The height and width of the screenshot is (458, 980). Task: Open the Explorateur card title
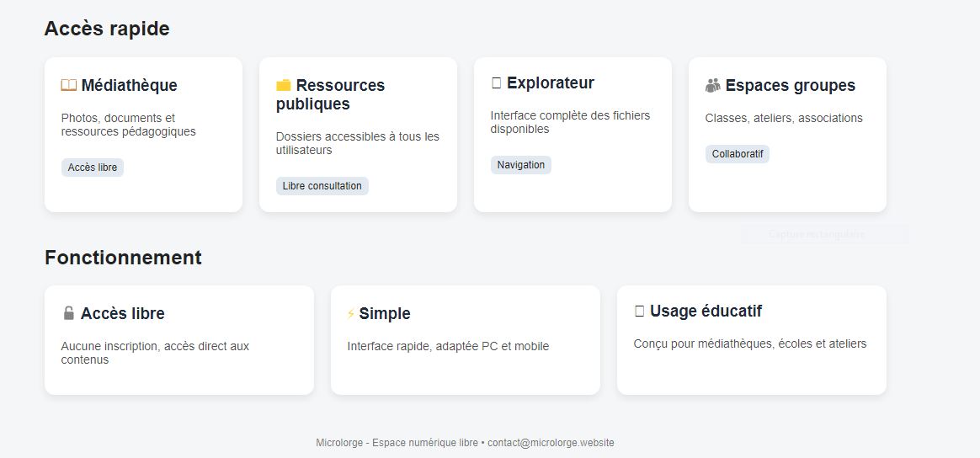(x=550, y=83)
